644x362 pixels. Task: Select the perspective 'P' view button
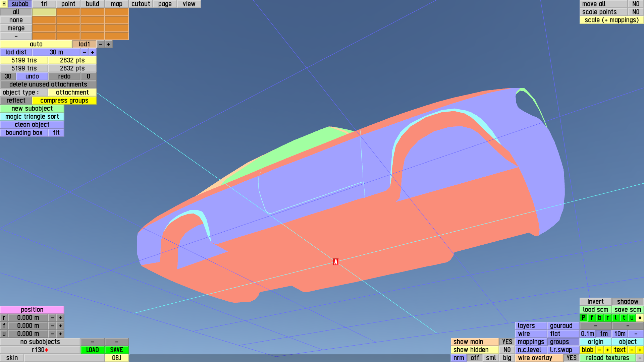click(x=583, y=318)
